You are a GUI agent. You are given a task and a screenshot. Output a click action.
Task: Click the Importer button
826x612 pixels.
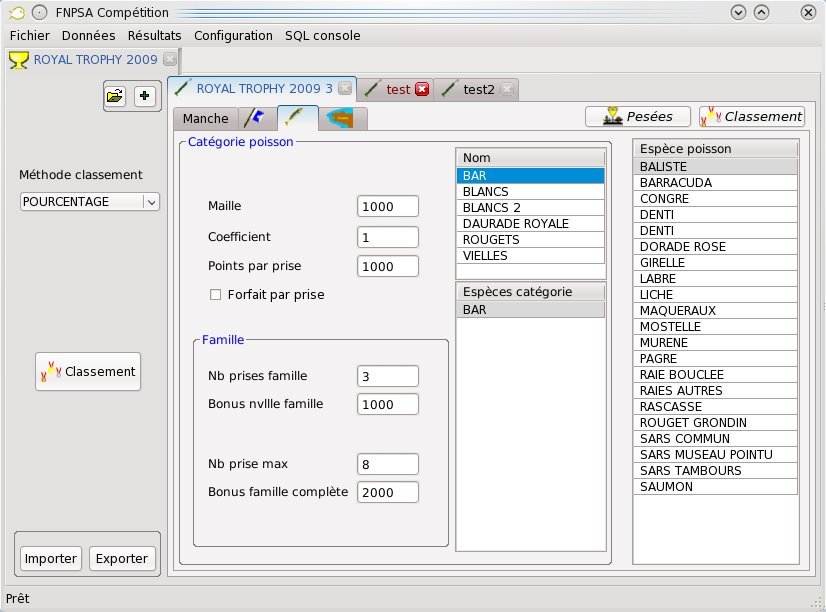click(x=50, y=559)
